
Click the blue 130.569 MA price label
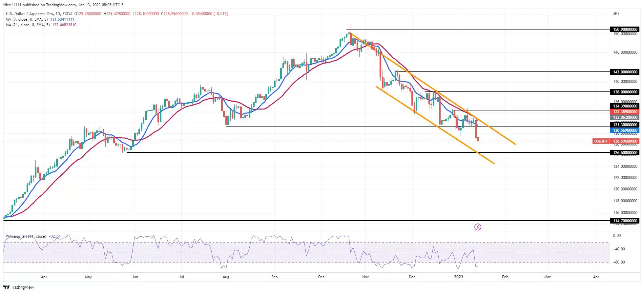point(625,130)
